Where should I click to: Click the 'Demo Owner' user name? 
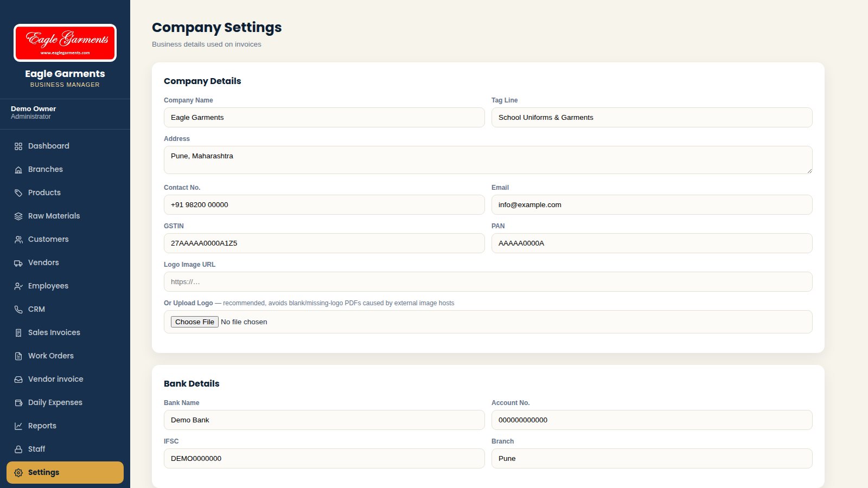pos(34,108)
